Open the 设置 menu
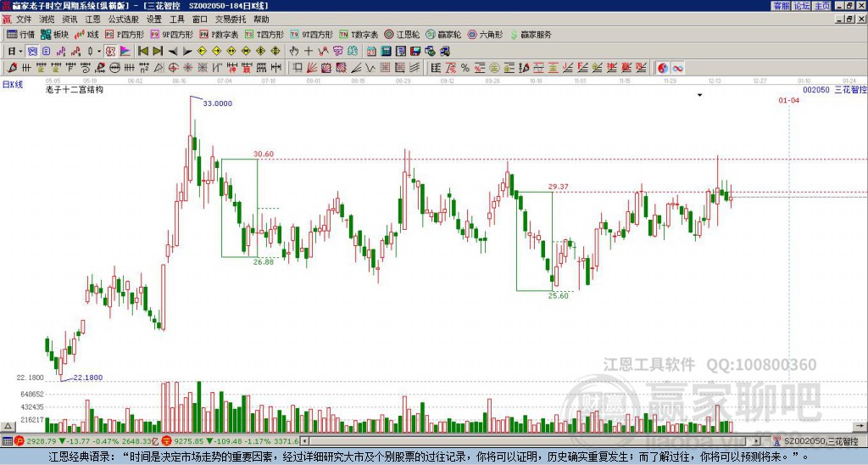Image resolution: width=868 pixels, height=465 pixels. click(154, 20)
